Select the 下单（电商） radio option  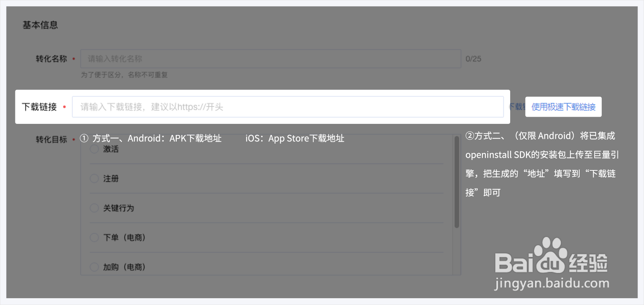[94, 237]
